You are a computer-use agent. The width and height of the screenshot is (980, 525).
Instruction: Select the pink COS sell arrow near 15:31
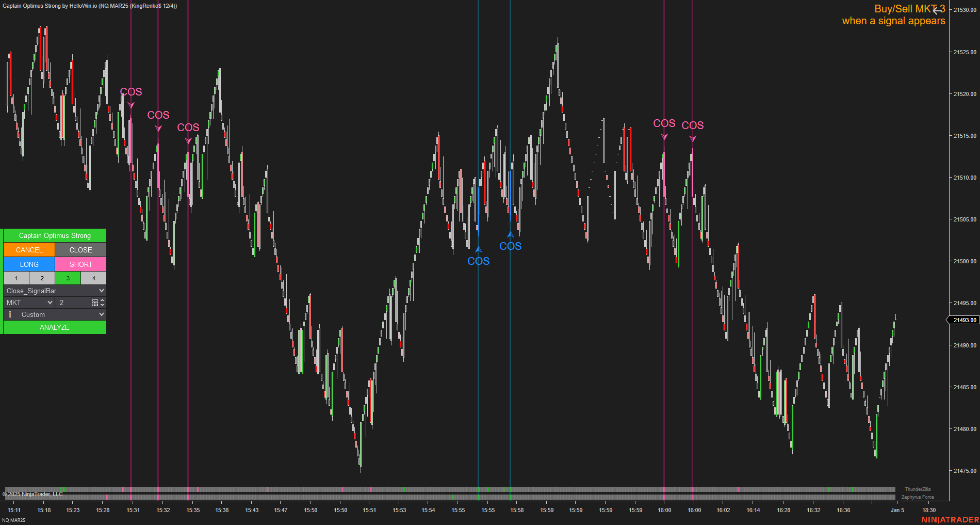coord(132,105)
